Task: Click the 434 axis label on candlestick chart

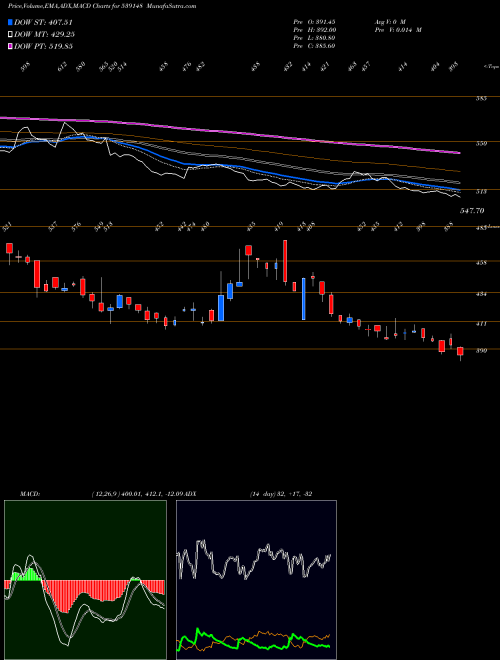Action: [x=481, y=294]
